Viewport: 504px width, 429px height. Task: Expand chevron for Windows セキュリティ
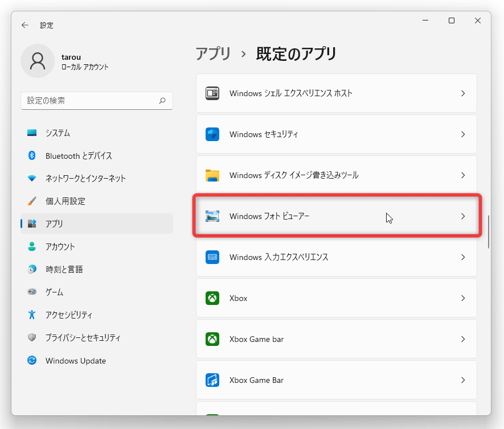pyautogui.click(x=463, y=134)
